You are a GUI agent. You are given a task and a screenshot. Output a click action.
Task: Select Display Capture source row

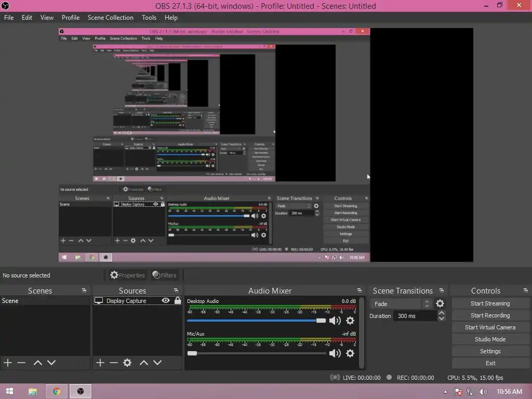(x=137, y=301)
